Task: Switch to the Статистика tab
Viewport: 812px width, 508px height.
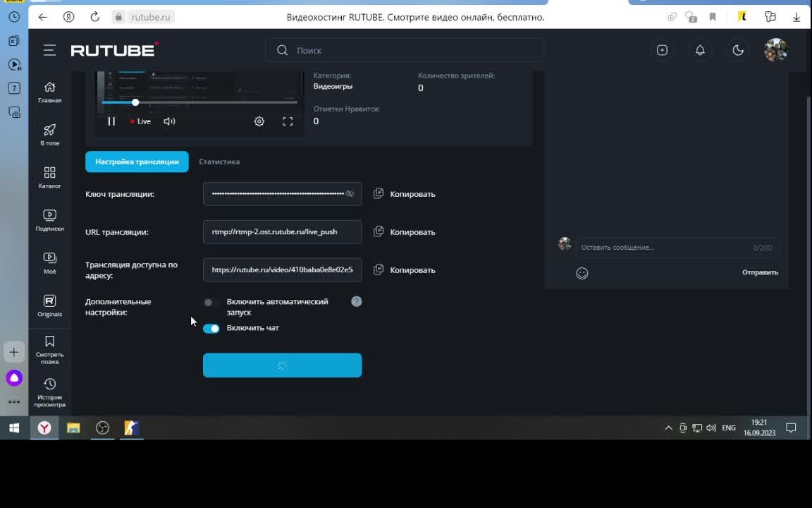Action: click(219, 162)
